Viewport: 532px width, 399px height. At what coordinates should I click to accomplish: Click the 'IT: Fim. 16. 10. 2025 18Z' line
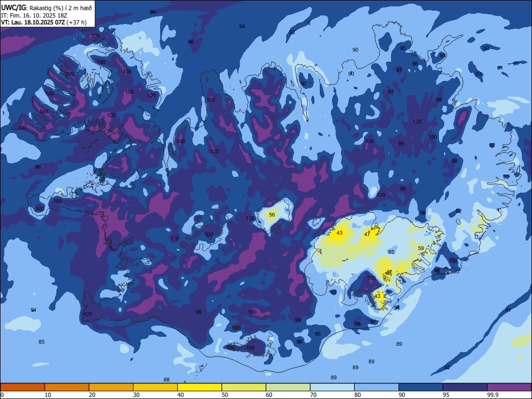coord(33,15)
